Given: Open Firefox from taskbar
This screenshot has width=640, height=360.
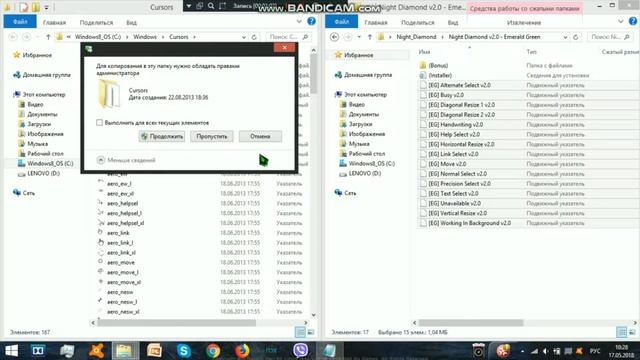Looking at the screenshot, I should 242,351.
